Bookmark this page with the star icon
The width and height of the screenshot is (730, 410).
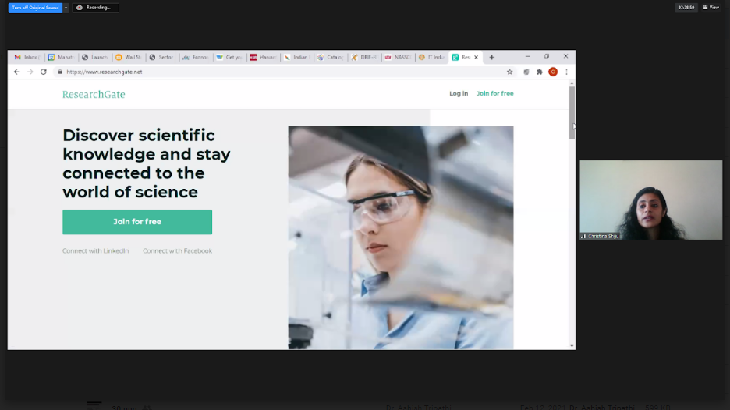(x=510, y=72)
